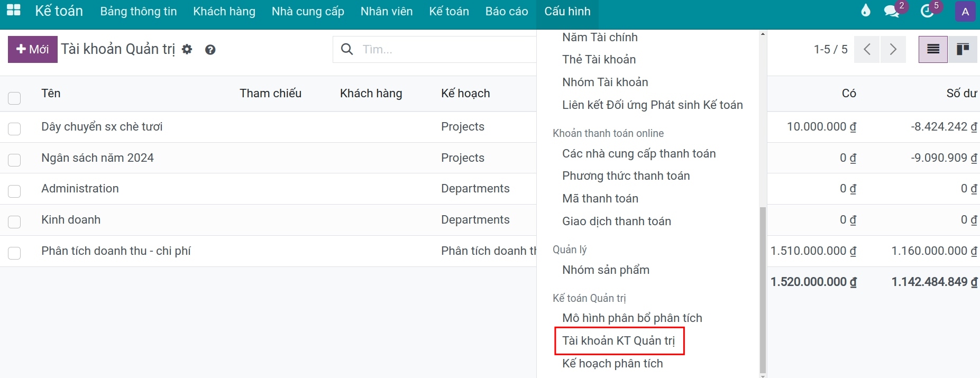The image size is (980, 378).
Task: Click the 1.510.000.000 ₫ credit value
Action: (x=813, y=251)
